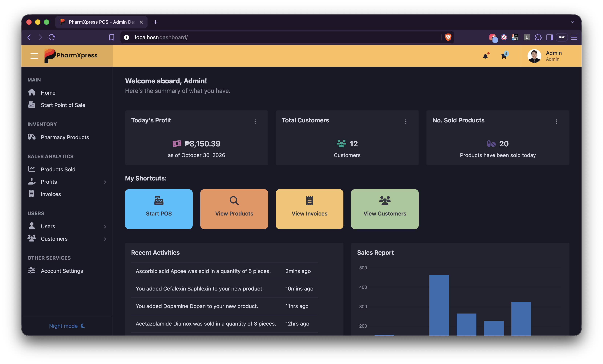The image size is (603, 364).
Task: Expand the Profits submenu arrow
Action: click(105, 182)
